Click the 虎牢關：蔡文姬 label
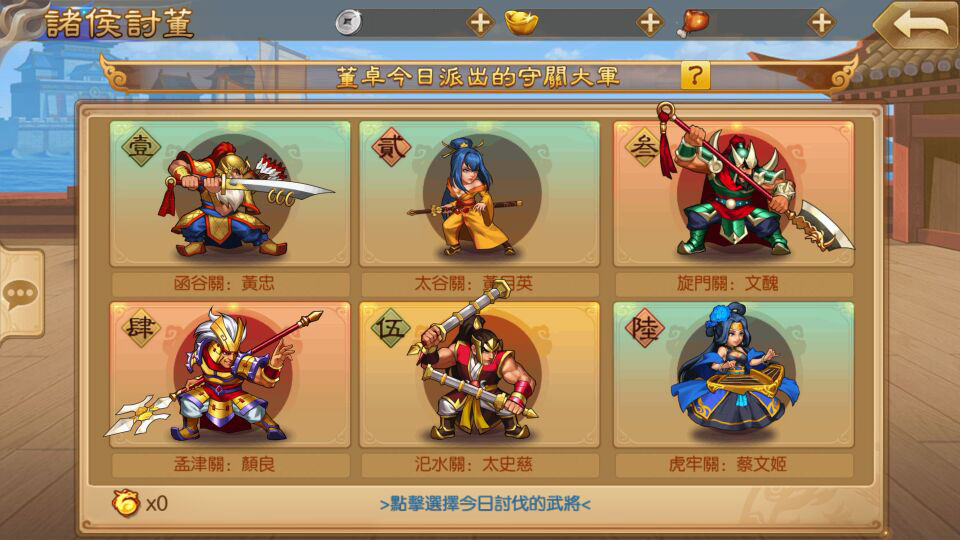 coord(727,464)
